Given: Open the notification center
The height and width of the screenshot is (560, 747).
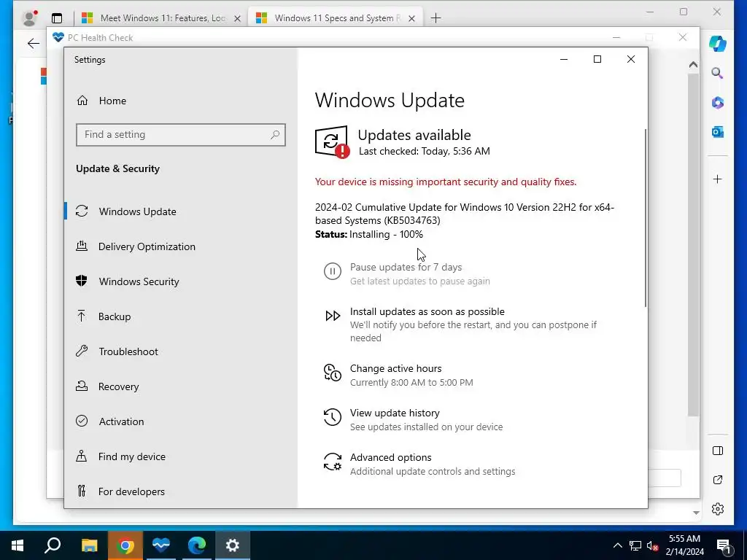Looking at the screenshot, I should point(724,545).
